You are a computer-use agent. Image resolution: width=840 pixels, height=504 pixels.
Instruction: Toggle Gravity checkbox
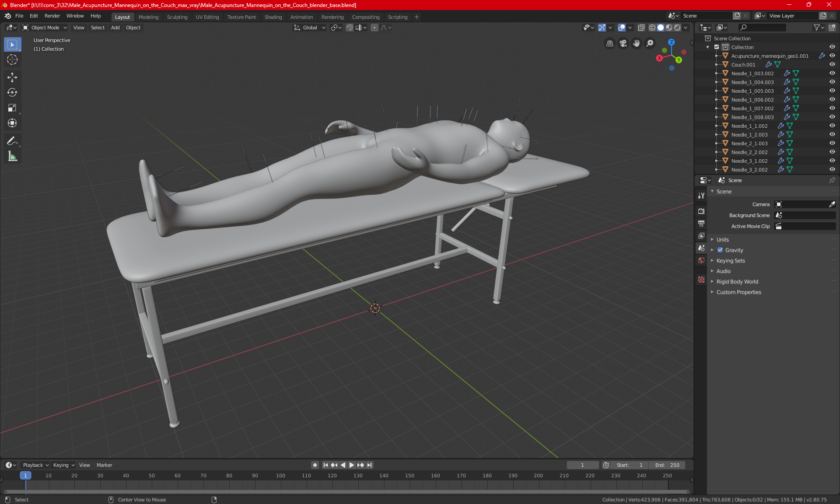(720, 250)
